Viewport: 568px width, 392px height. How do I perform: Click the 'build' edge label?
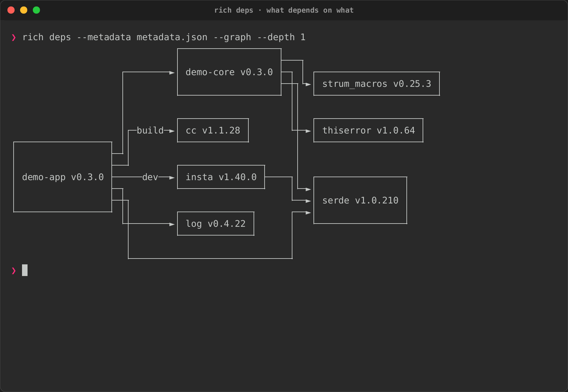pyautogui.click(x=150, y=130)
